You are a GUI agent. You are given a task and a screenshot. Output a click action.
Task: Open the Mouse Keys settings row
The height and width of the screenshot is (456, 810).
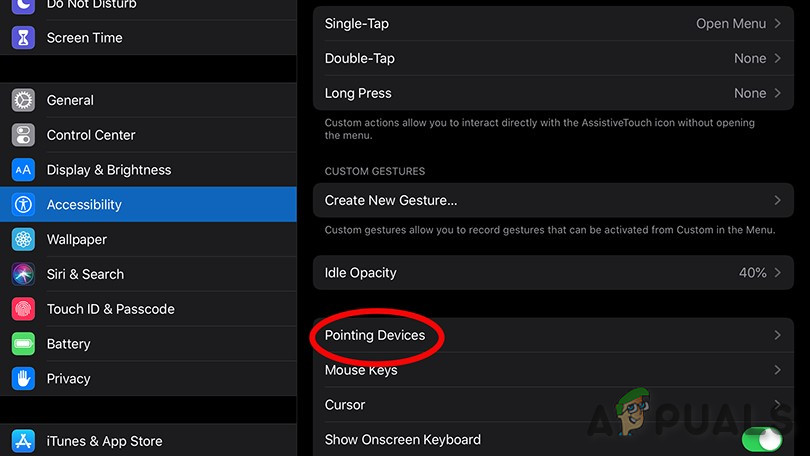click(553, 370)
